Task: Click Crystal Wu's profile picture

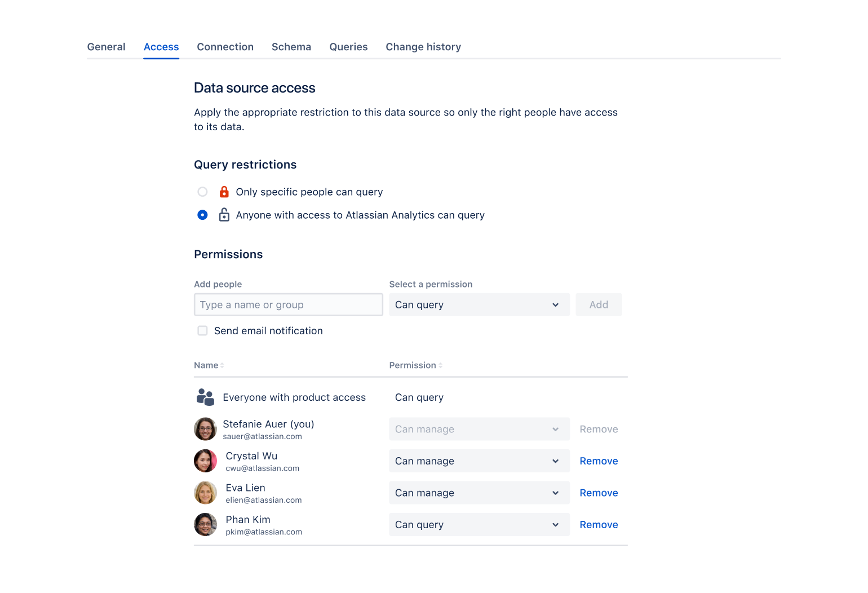Action: click(x=205, y=461)
